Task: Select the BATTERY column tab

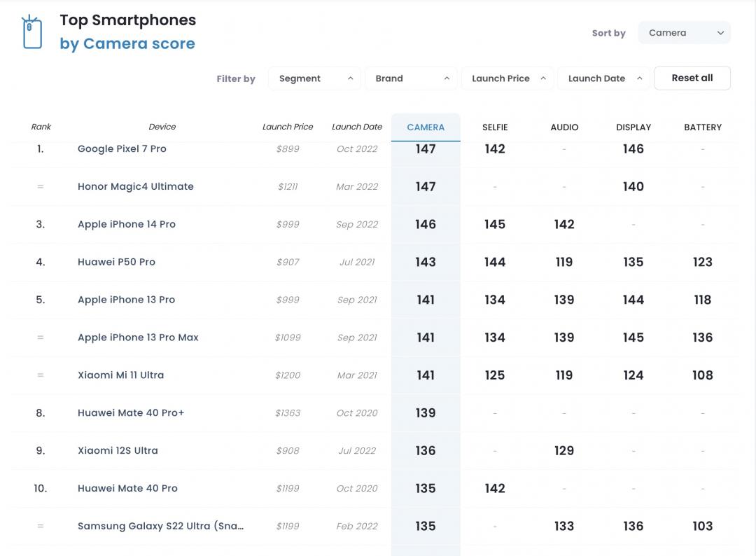Action: click(703, 127)
